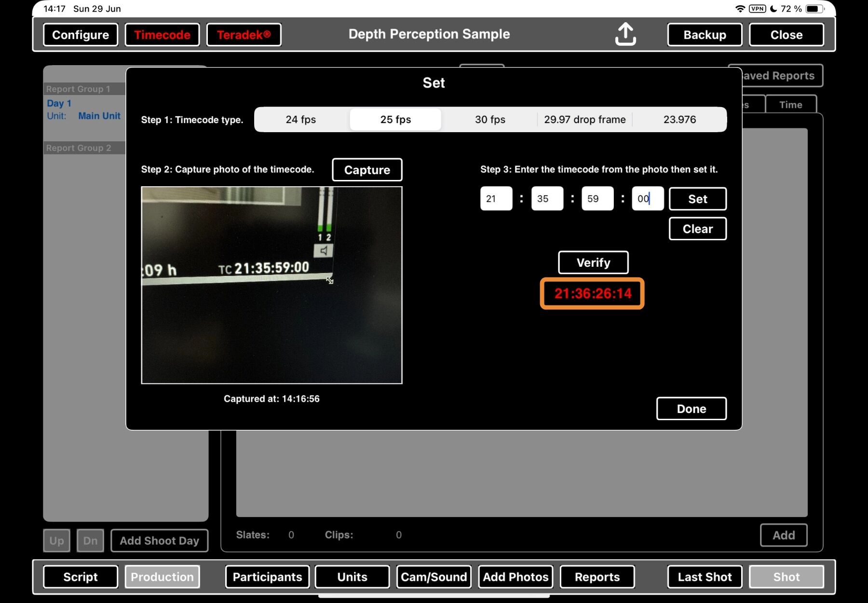Open the Shot tab

787,577
